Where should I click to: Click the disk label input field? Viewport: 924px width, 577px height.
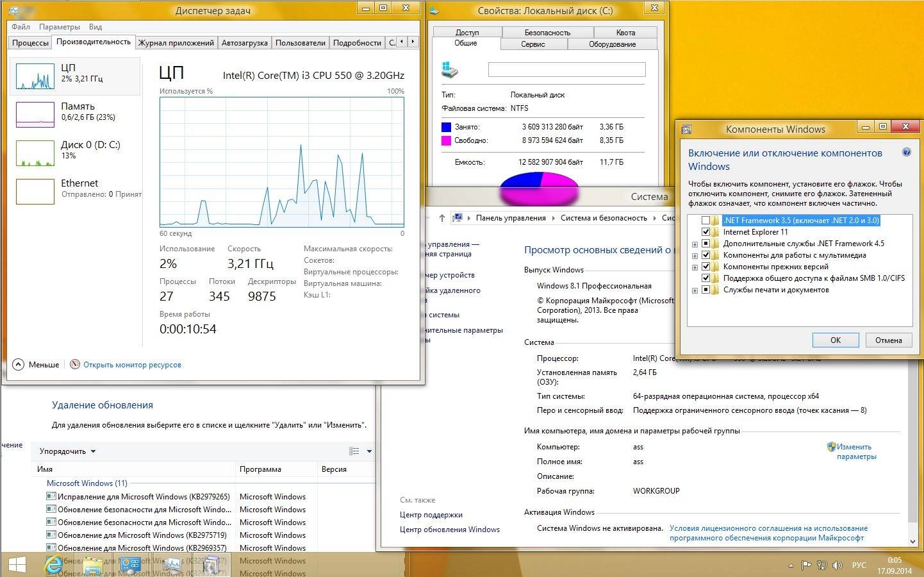(566, 70)
